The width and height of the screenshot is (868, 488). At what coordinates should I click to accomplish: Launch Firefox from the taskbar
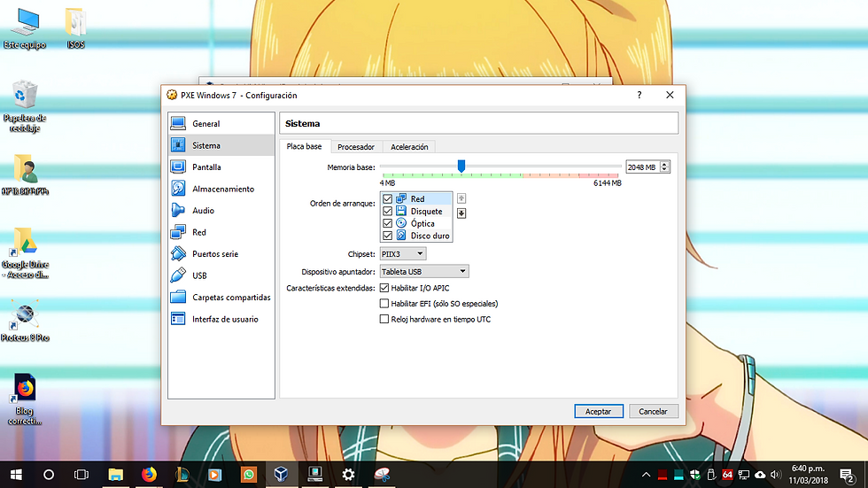tap(149, 475)
